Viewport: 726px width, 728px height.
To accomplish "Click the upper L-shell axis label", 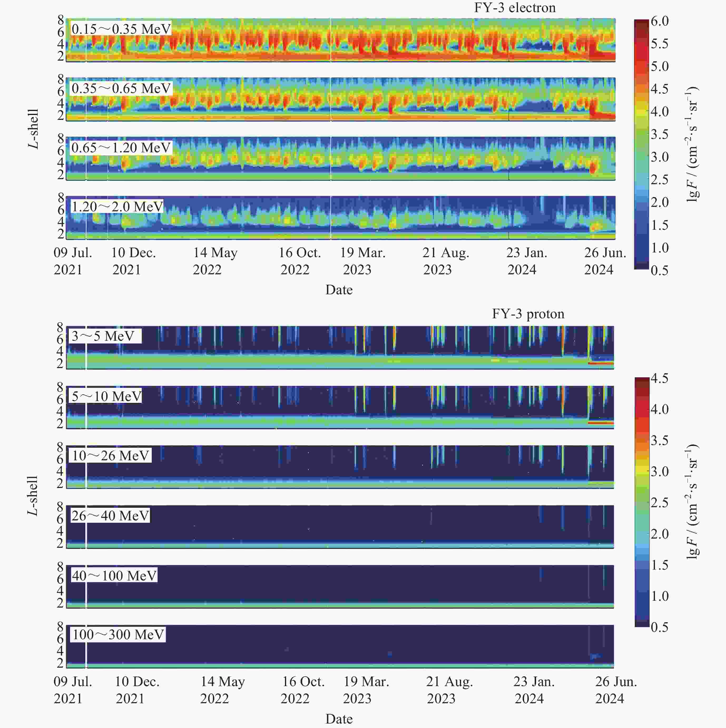I will pyautogui.click(x=33, y=129).
